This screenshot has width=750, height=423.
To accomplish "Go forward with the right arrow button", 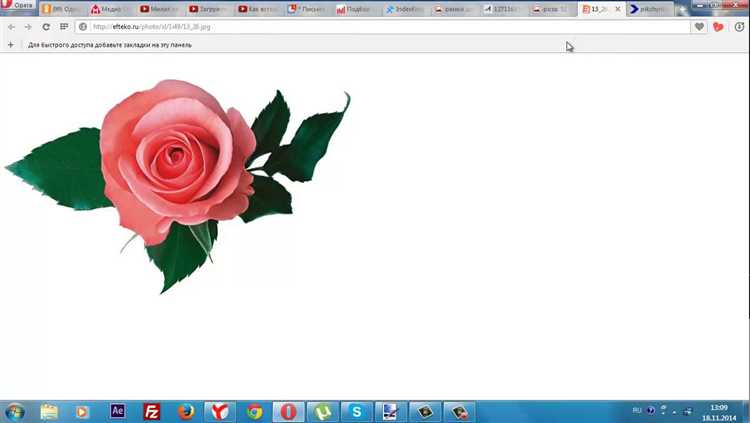I will pyautogui.click(x=28, y=27).
